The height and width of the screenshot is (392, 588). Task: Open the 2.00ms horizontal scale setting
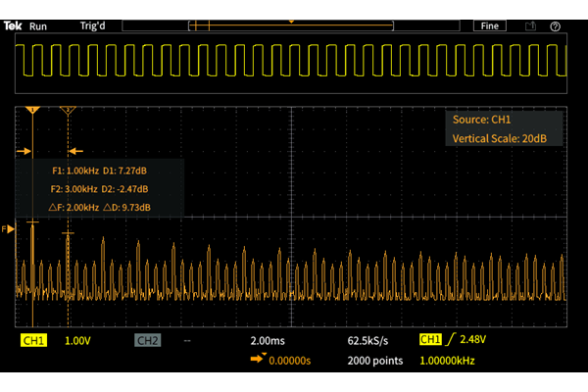tap(268, 341)
